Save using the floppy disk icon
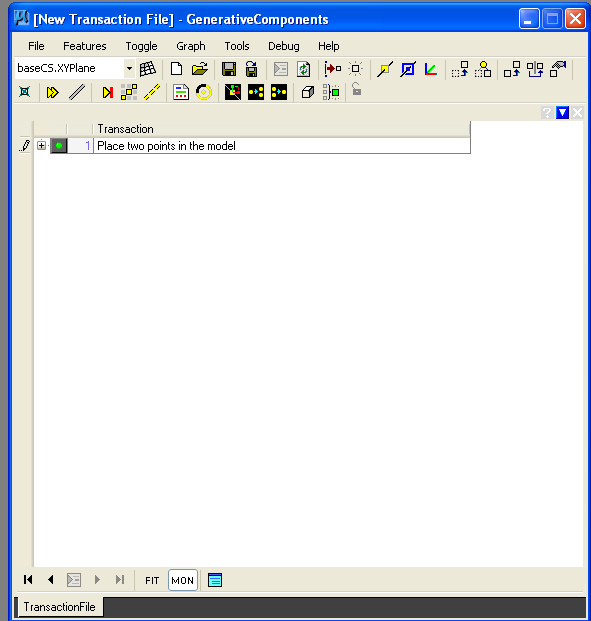Screen dimensions: 591x621 click(229, 69)
